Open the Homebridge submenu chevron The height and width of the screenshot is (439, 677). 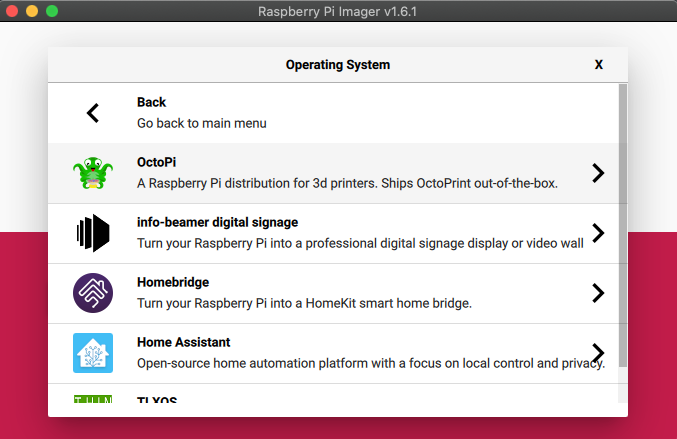click(598, 293)
